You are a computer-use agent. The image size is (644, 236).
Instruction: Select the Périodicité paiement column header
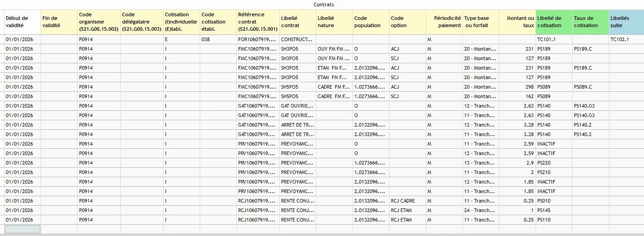444,22
